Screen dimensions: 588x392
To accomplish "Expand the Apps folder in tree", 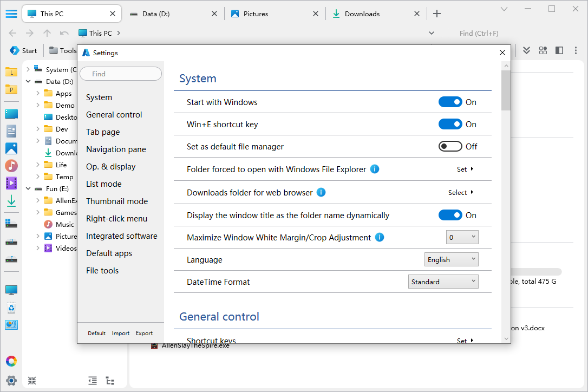I will coord(38,93).
